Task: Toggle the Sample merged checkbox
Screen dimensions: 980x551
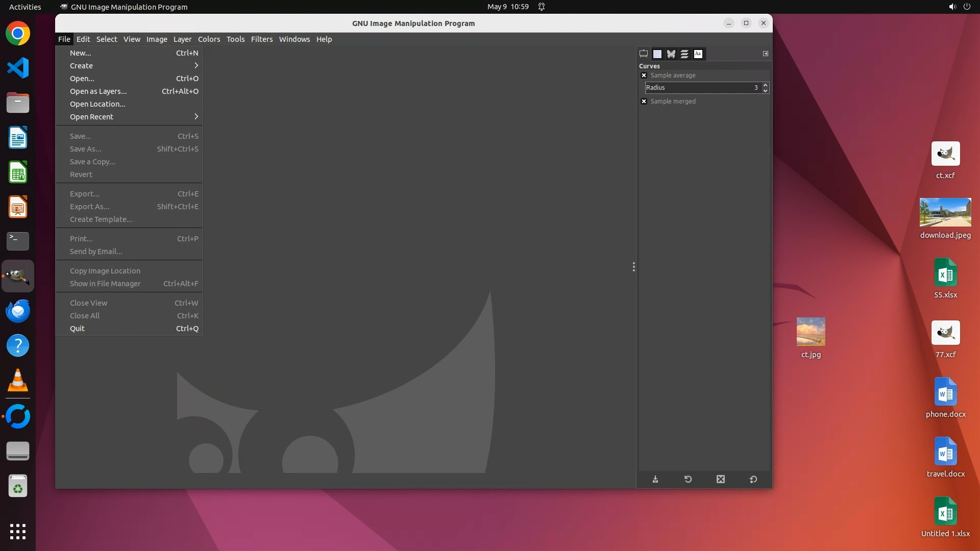Action: 644,101
